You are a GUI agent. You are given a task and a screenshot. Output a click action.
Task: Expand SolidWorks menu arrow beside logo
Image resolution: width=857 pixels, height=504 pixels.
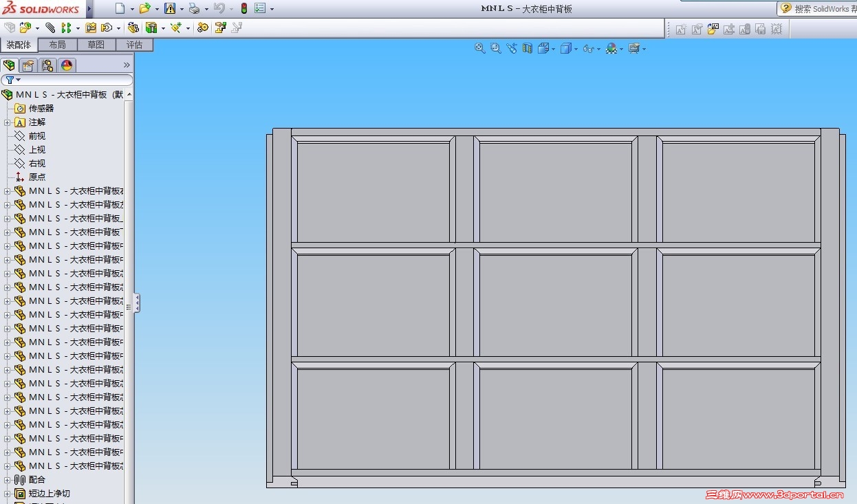point(89,9)
